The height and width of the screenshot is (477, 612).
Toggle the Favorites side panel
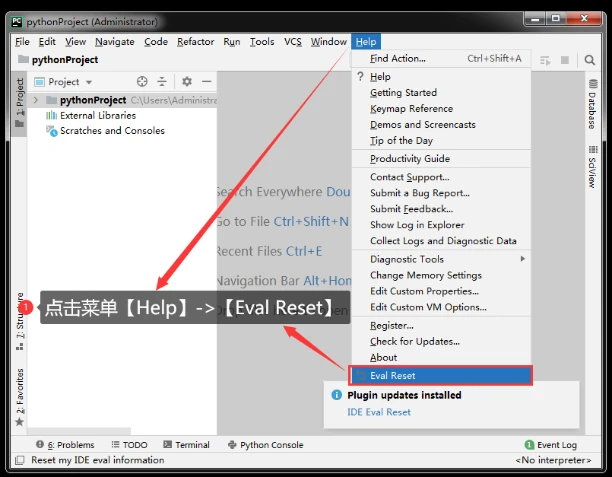click(x=20, y=392)
